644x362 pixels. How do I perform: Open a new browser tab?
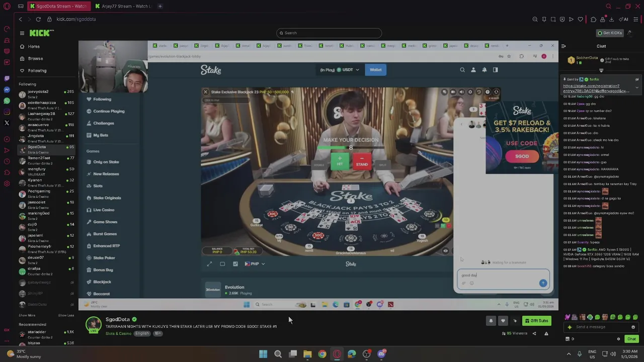pyautogui.click(x=160, y=6)
